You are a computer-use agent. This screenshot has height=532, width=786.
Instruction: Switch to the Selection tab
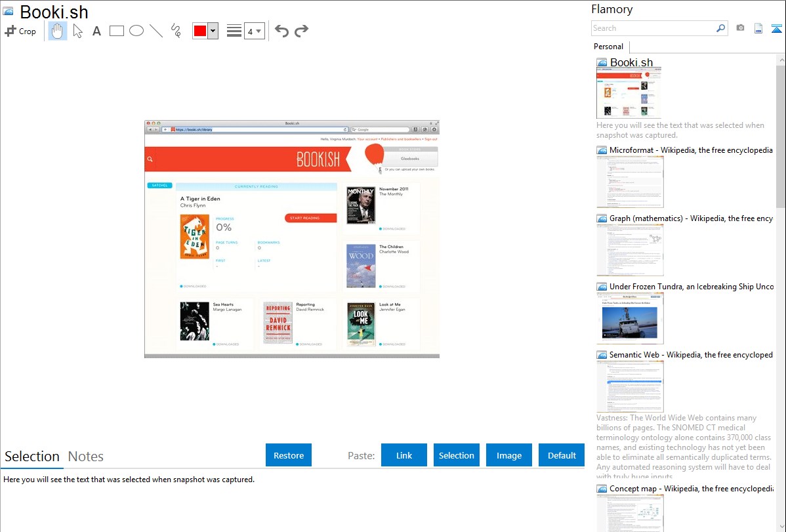pos(32,457)
